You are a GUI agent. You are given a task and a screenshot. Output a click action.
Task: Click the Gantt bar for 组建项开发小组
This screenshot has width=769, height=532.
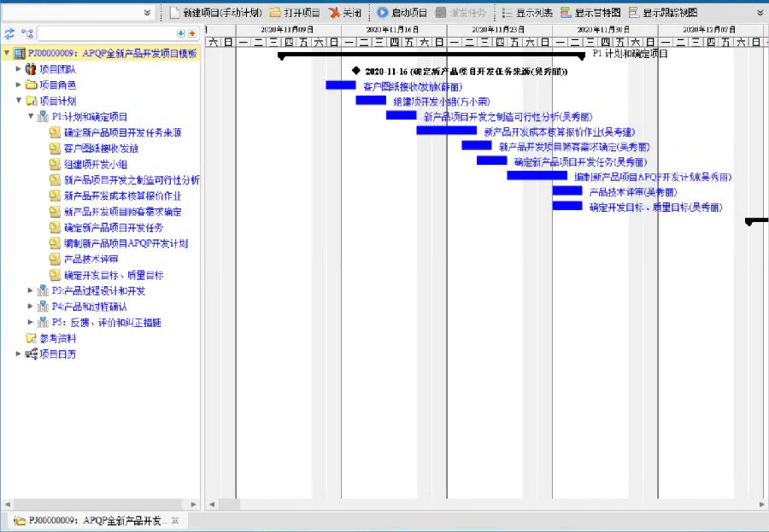(371, 101)
